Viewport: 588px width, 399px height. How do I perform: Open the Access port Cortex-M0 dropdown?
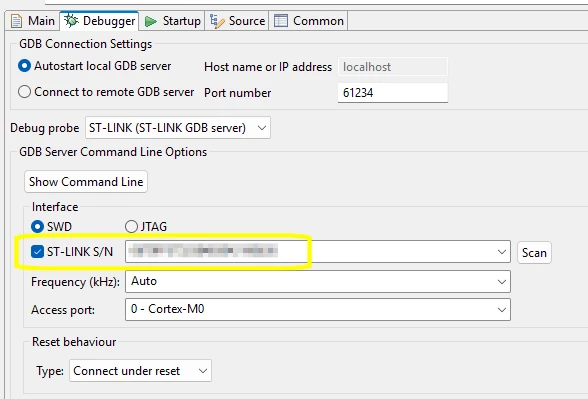[318, 309]
